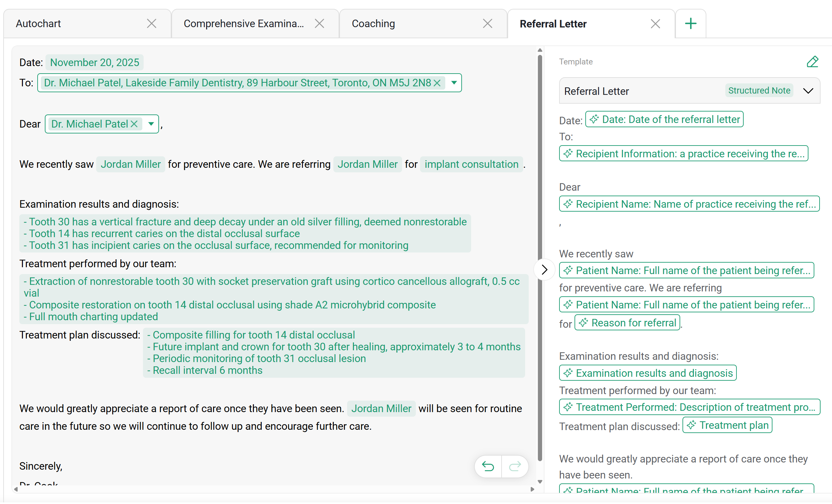
Task: Close the Autochart tab
Action: pos(151,24)
